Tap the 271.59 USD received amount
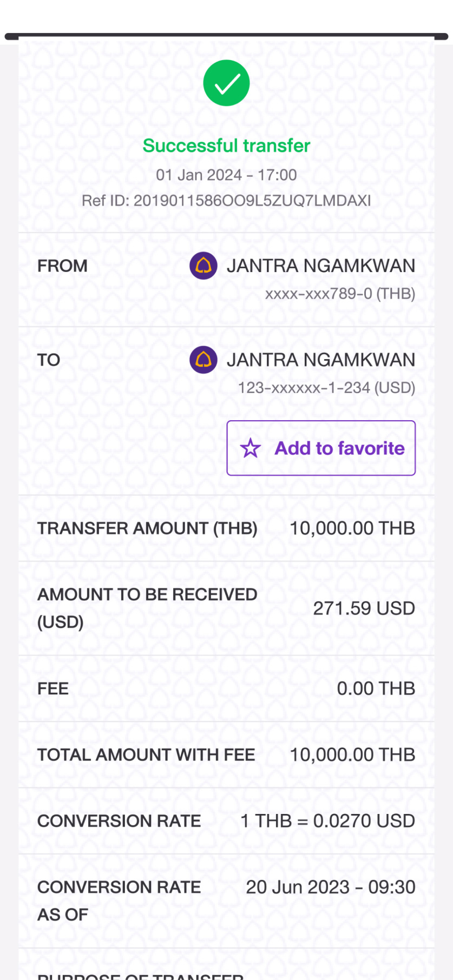This screenshot has height=980, width=453. pos(364,608)
